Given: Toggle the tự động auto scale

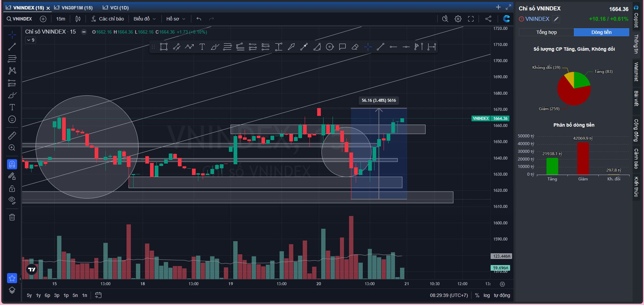Looking at the screenshot, I should coord(502,295).
